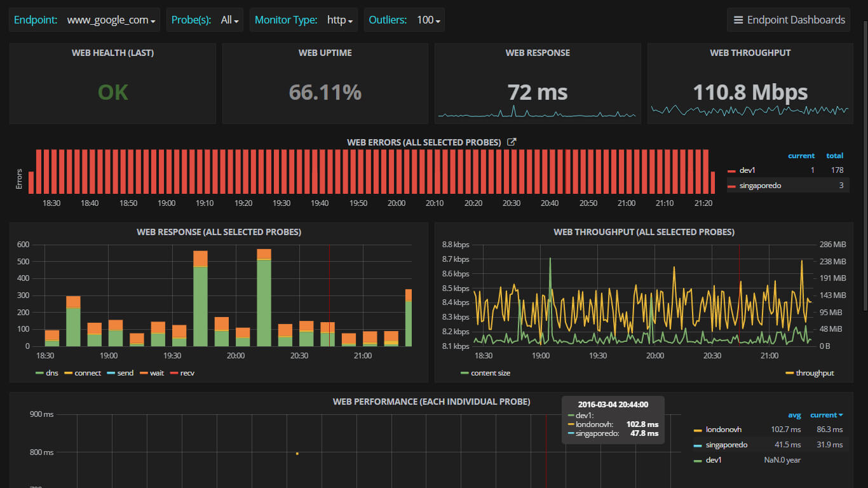
Task: Click the Web Uptime 66.11% panel
Action: click(325, 93)
